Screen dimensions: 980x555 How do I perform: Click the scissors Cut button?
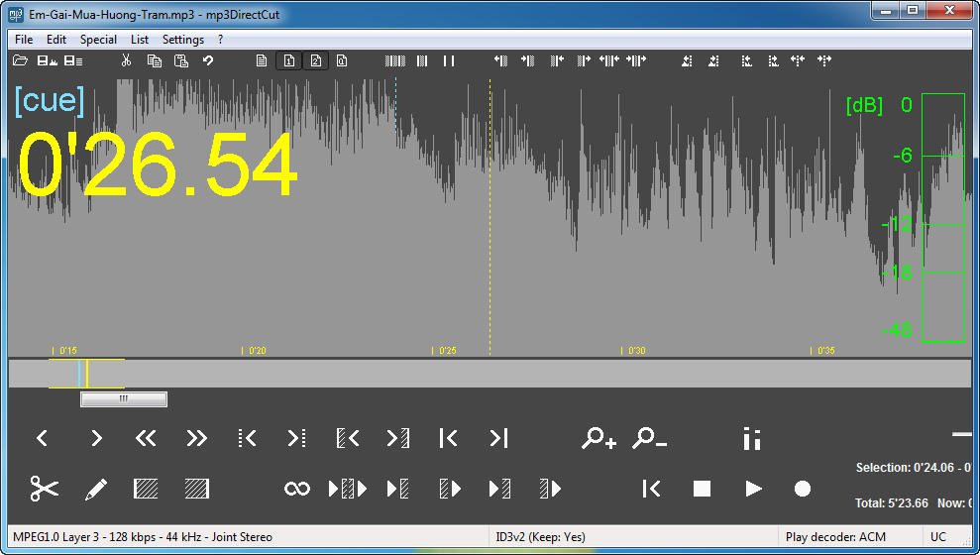pos(45,489)
